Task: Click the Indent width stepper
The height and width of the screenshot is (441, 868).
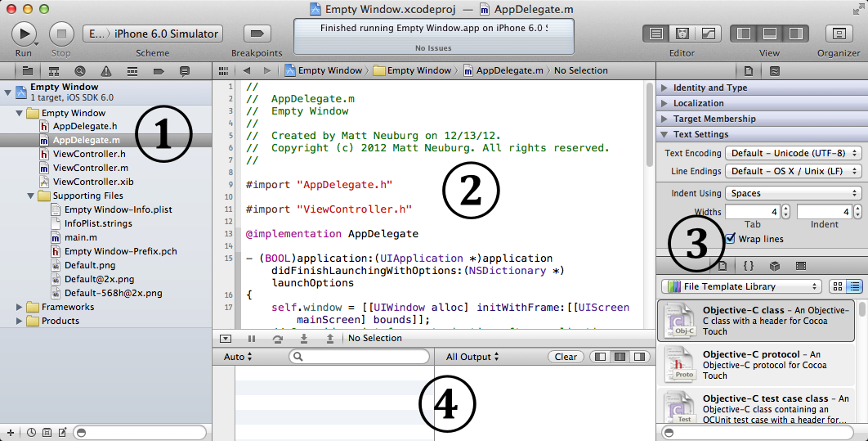Action: coord(857,212)
